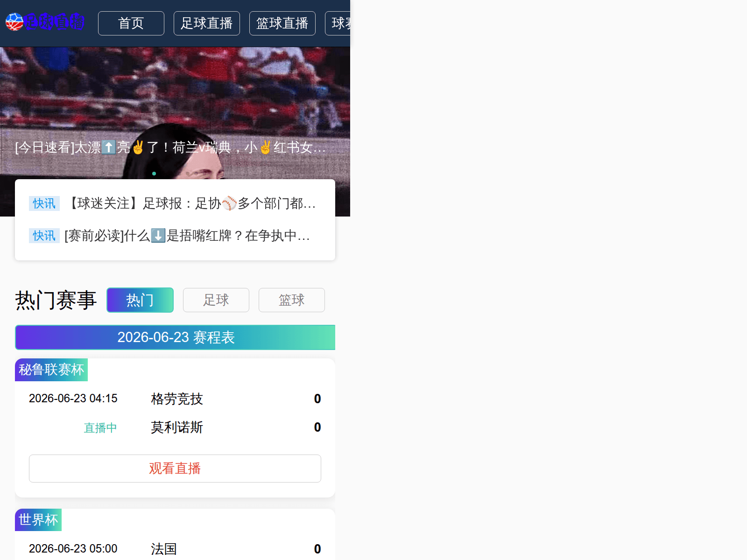The width and height of the screenshot is (747, 560).
Task: Open news item [赛前必读]什么是捂嘴红牌
Action: pos(188,236)
